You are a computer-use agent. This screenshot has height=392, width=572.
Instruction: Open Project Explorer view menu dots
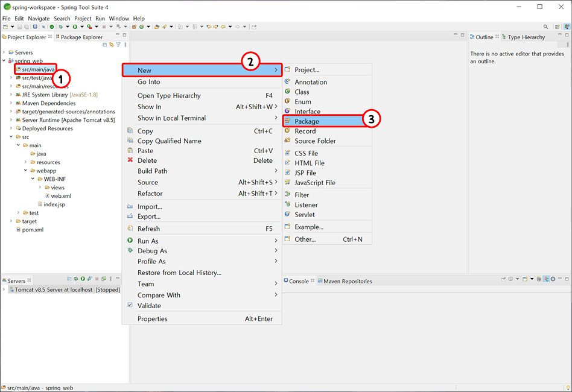pyautogui.click(x=125, y=45)
